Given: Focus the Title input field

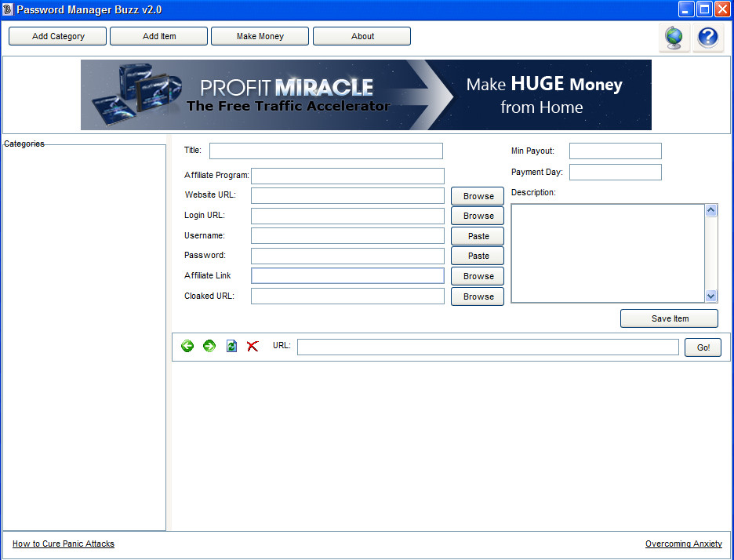Looking at the screenshot, I should (325, 151).
